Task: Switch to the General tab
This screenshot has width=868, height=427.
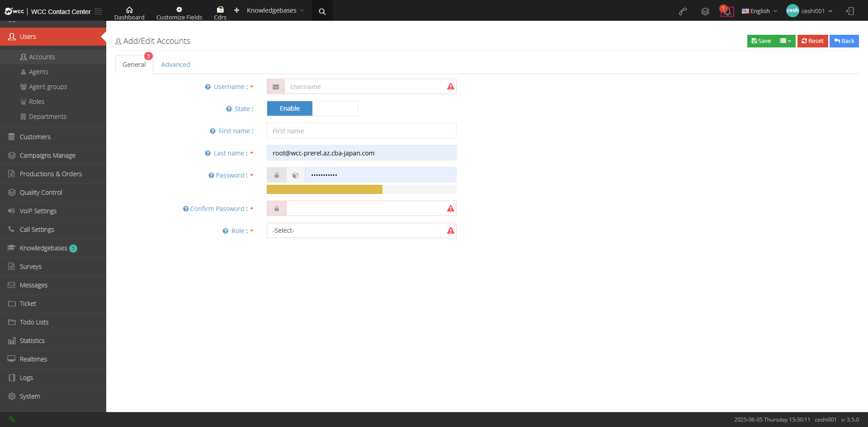Action: click(x=134, y=65)
